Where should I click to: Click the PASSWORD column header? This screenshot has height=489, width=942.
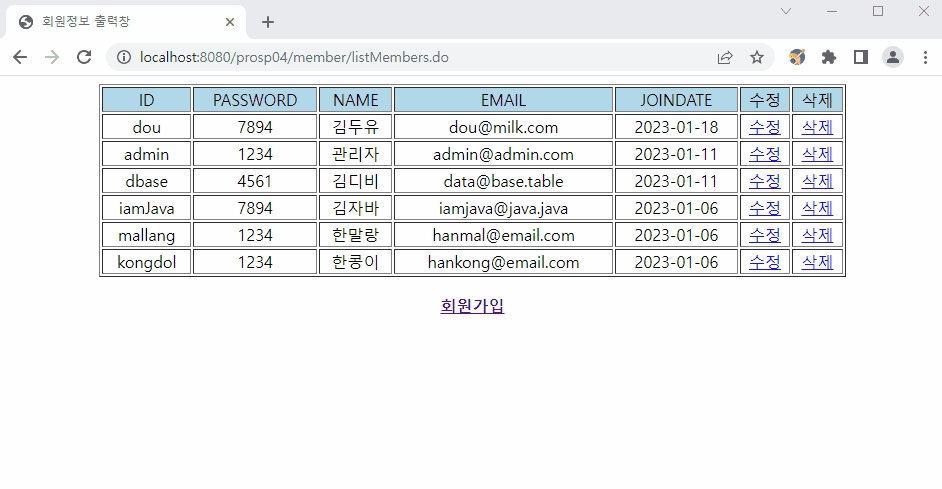(x=255, y=100)
